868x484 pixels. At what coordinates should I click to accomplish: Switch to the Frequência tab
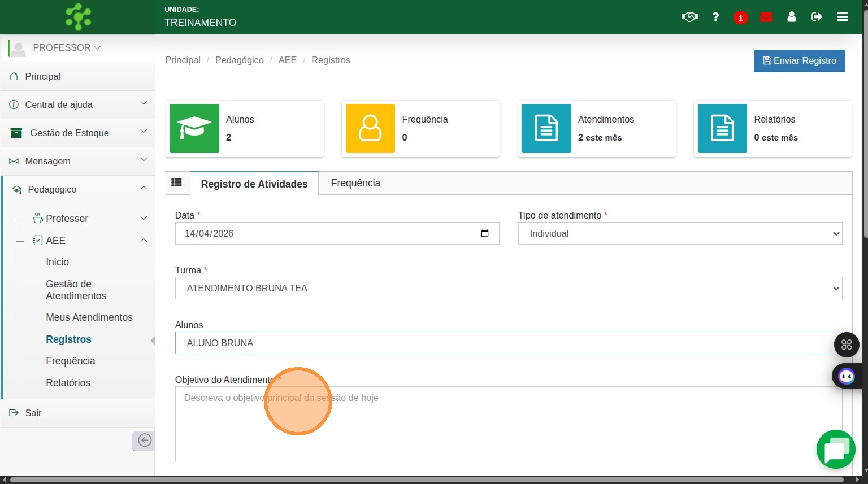355,183
